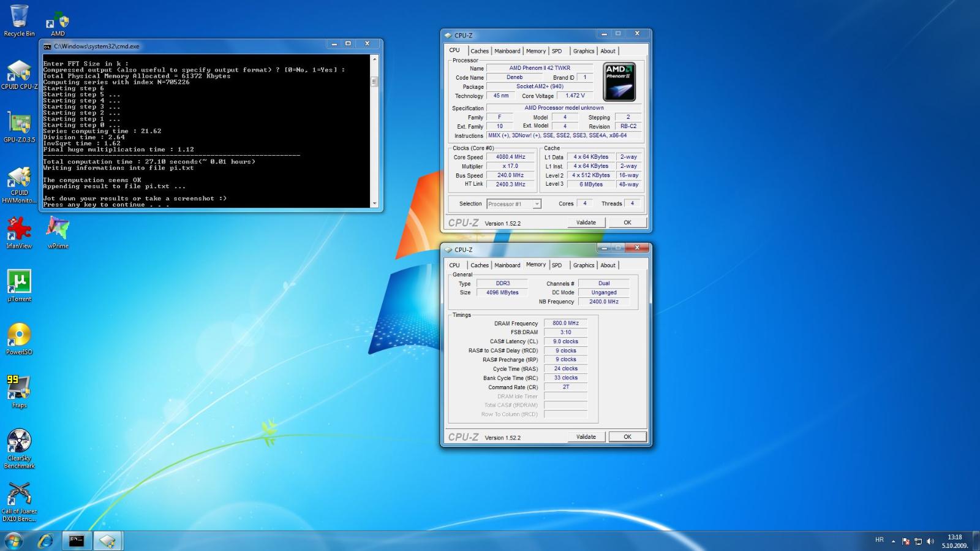Screen dimensions: 980x551
Task: Click the HT Link value 2400.3 MHz
Action: coord(511,184)
